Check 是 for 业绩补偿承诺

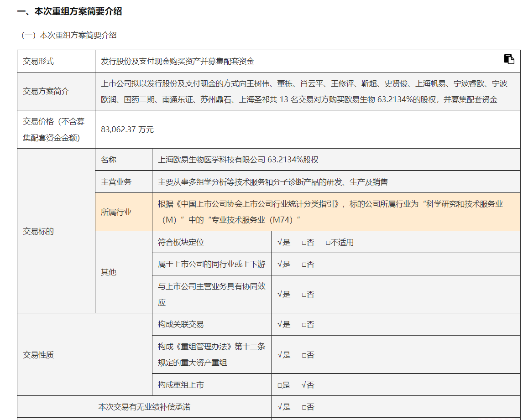284,407
